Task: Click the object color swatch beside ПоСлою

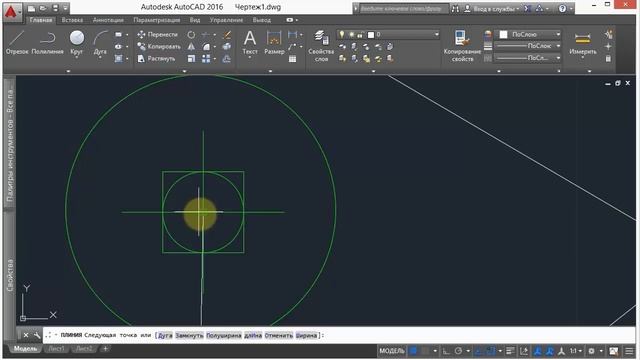Action: click(504, 35)
